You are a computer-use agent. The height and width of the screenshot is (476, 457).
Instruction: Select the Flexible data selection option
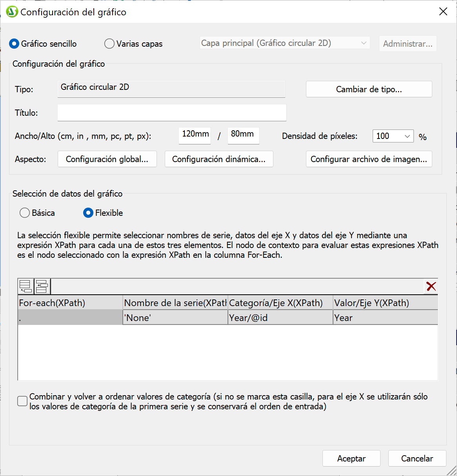pyautogui.click(x=88, y=213)
